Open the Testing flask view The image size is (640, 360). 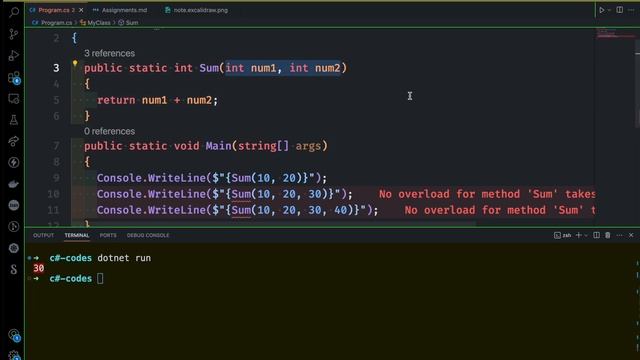(x=14, y=120)
